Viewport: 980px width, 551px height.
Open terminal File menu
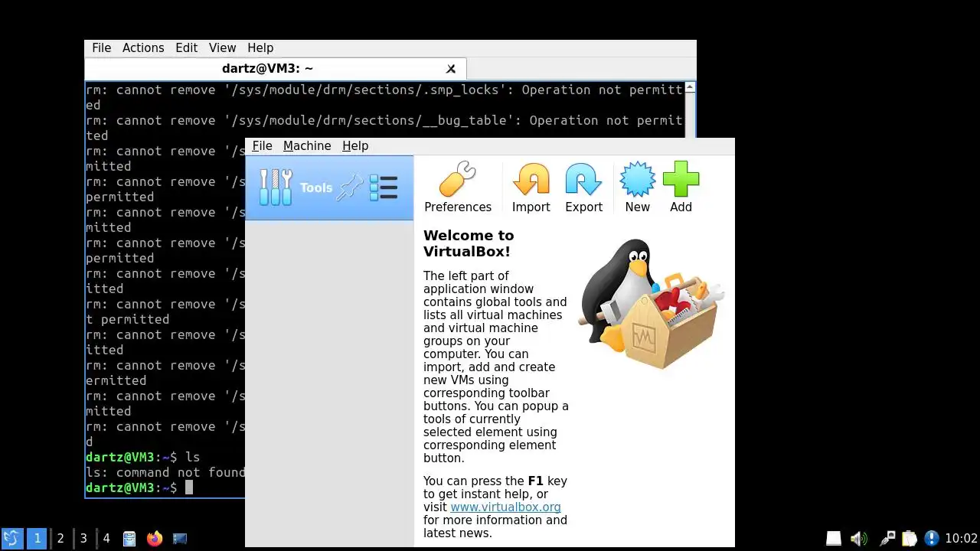[102, 47]
